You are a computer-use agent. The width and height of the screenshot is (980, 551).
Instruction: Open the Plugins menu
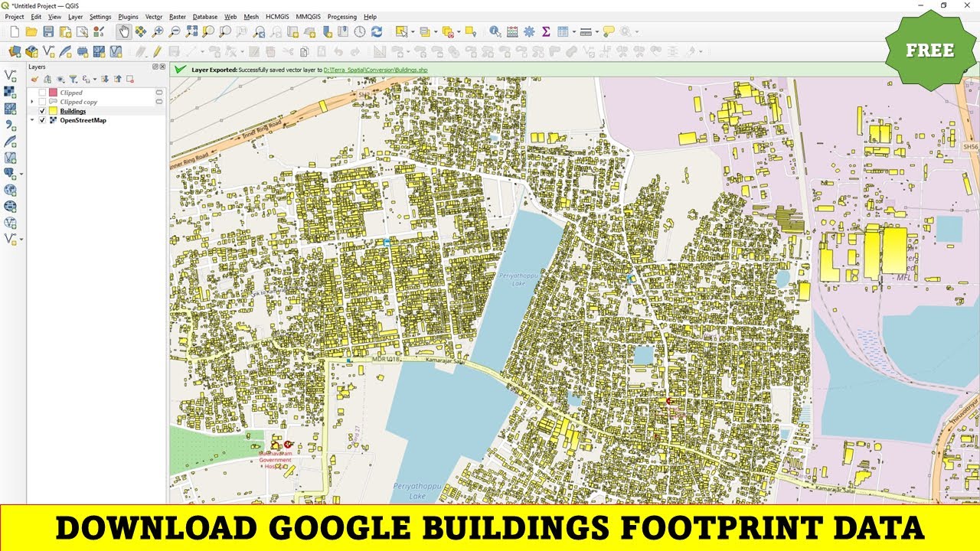[x=128, y=16]
